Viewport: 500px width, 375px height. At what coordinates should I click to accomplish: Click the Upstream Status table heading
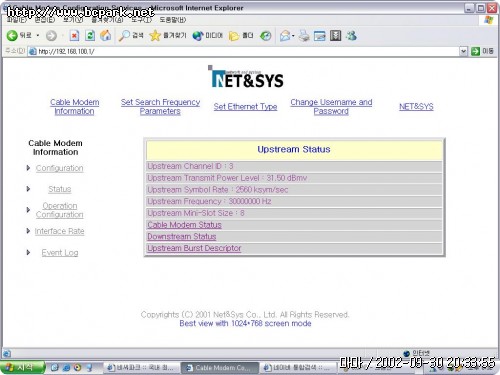[294, 149]
